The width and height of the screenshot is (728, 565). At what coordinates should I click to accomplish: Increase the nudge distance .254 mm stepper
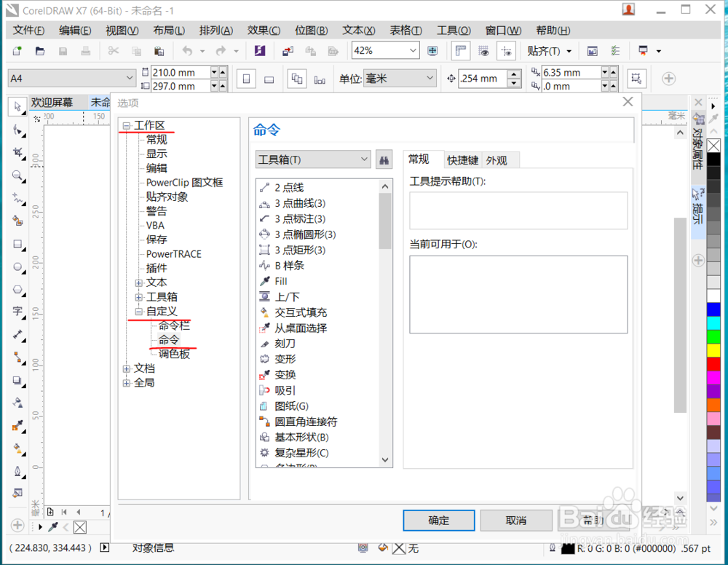pos(513,74)
